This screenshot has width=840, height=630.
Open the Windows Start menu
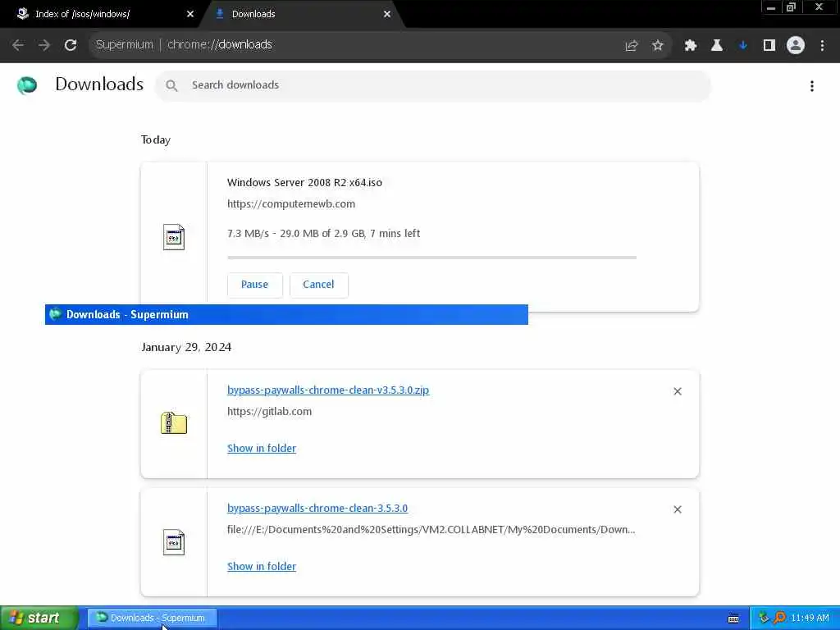pos(39,619)
